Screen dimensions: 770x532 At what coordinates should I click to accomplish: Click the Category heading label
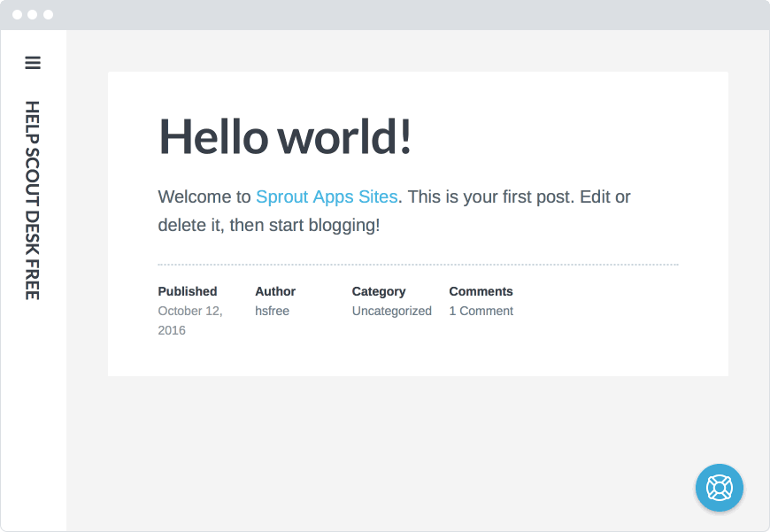379,292
